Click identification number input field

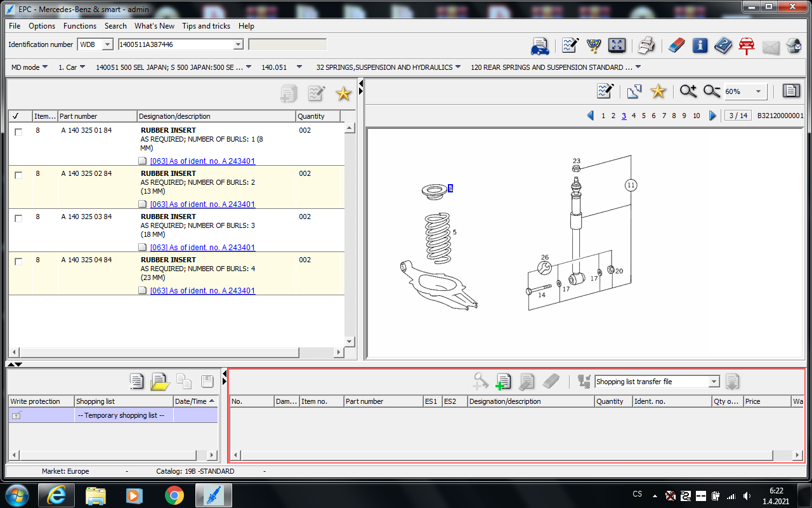click(175, 44)
